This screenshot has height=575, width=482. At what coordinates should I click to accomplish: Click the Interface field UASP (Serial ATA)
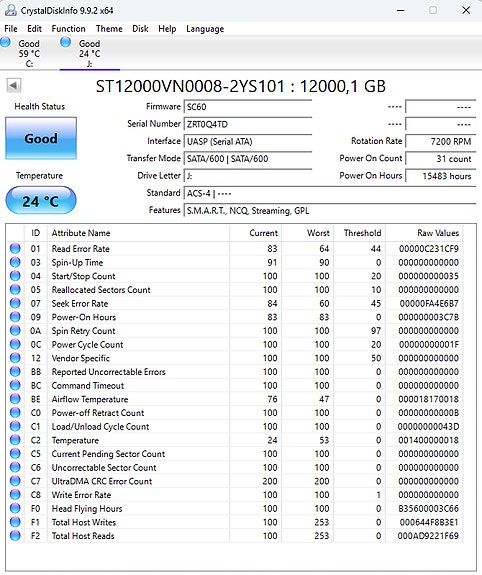pos(248,141)
